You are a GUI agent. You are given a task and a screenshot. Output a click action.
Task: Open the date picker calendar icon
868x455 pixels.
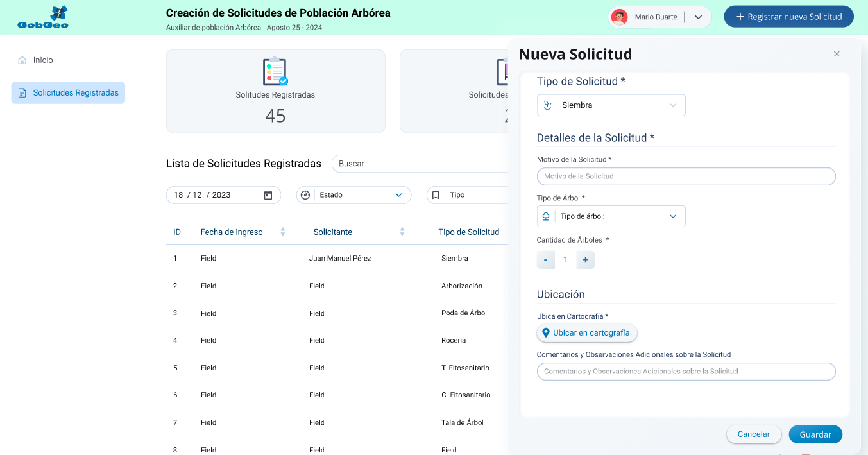point(268,195)
